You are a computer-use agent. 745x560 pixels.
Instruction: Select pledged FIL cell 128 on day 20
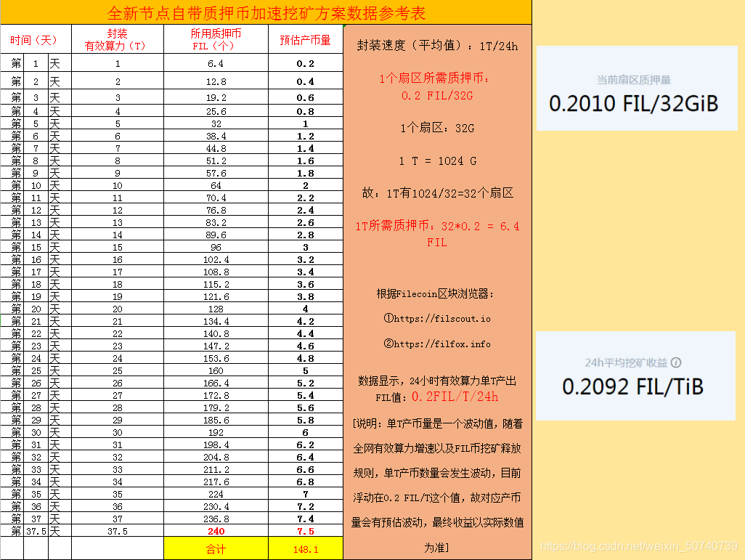[x=216, y=309]
